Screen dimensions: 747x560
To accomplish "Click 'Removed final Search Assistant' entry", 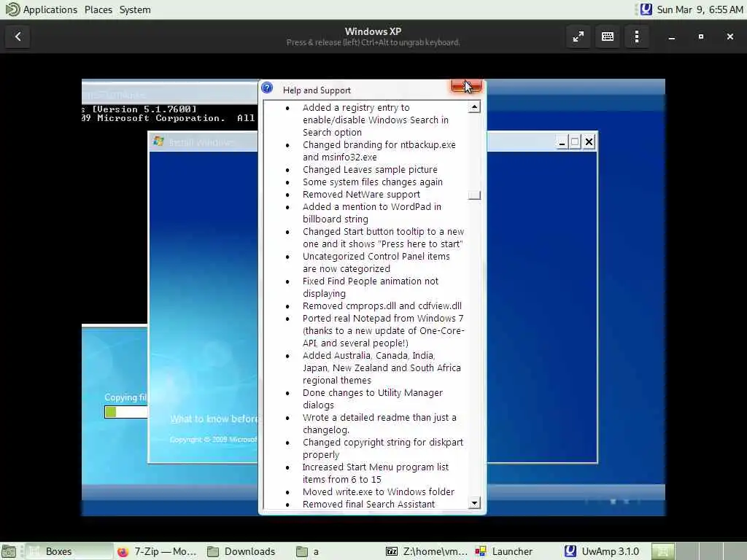I will pos(368,504).
